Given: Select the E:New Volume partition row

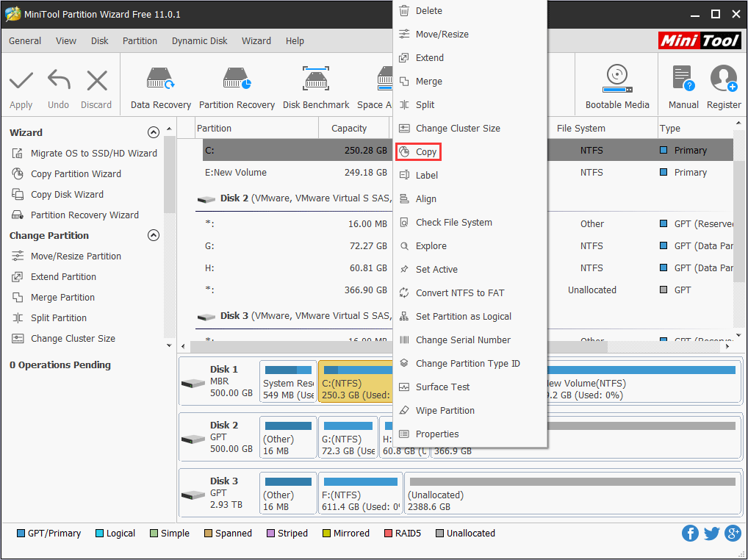Looking at the screenshot, I should [x=294, y=173].
